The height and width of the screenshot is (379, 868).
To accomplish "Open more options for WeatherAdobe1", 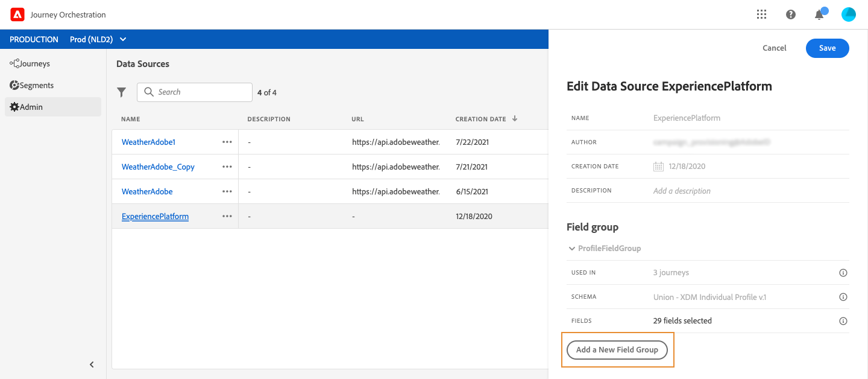I will (227, 142).
